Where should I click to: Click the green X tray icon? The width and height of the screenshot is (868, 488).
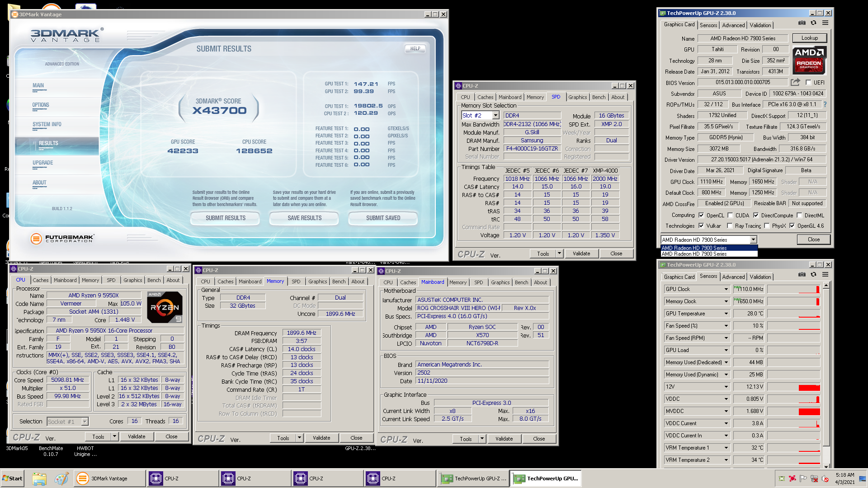pos(782,479)
